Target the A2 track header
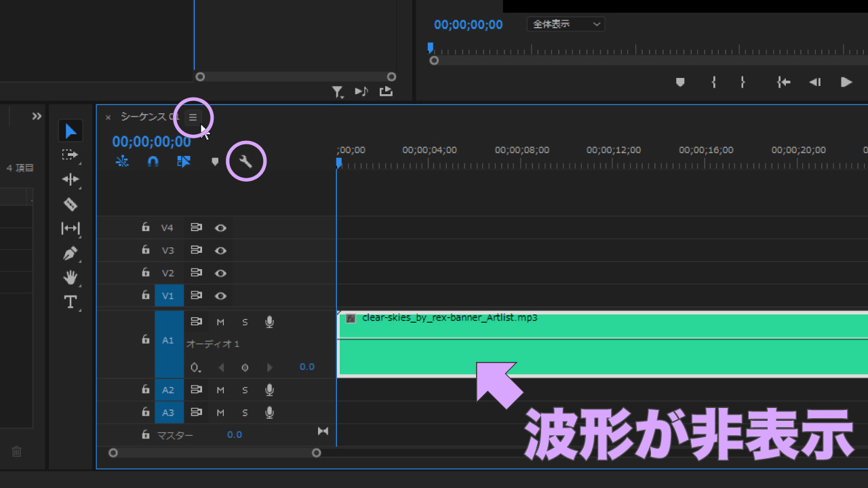 pyautogui.click(x=168, y=390)
